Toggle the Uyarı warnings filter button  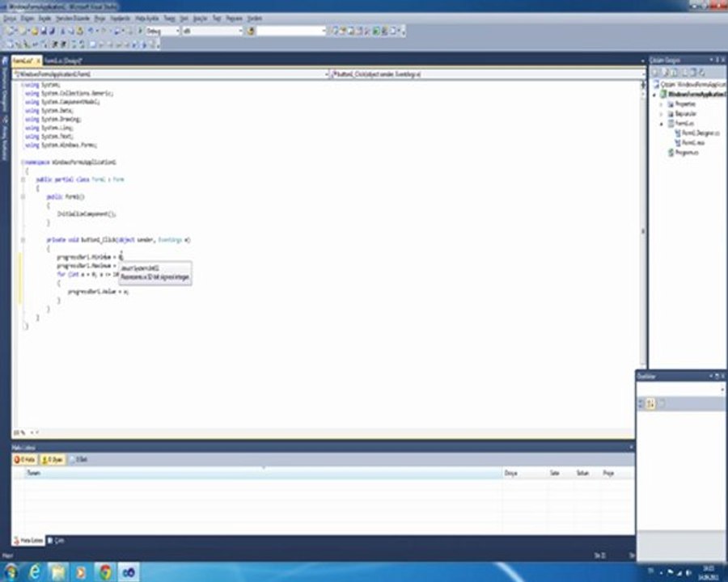pos(53,459)
